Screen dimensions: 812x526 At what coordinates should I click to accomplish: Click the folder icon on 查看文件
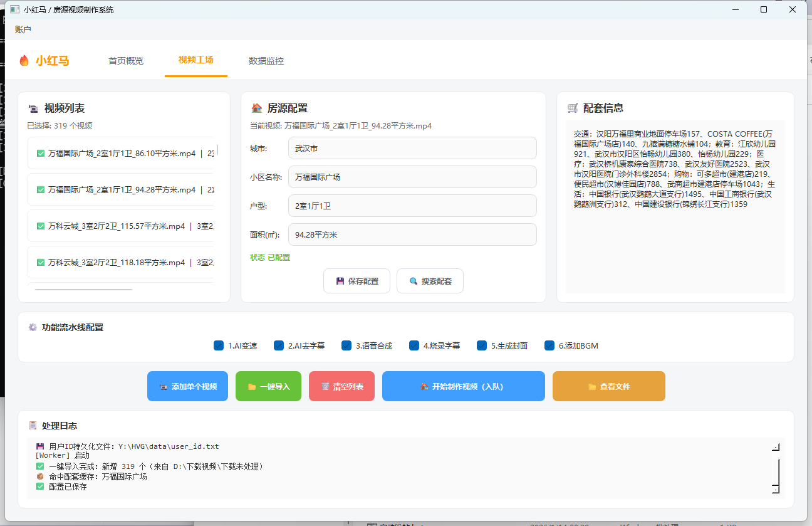click(592, 387)
